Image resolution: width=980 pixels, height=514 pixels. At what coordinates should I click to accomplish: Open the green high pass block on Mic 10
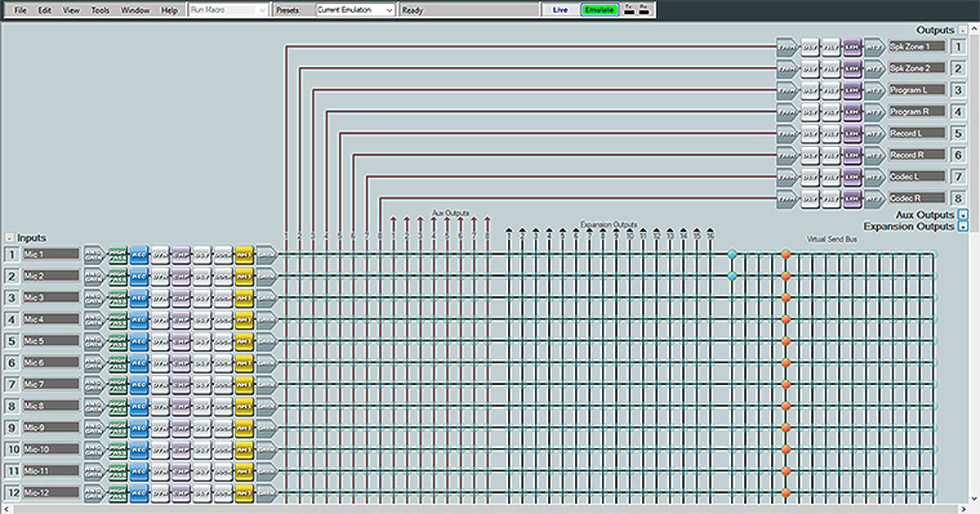click(118, 449)
